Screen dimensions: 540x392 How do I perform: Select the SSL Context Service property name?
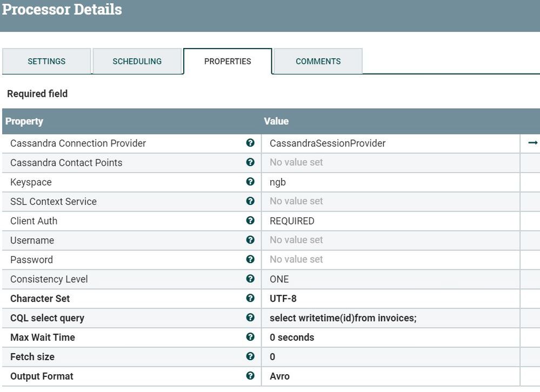[54, 202]
